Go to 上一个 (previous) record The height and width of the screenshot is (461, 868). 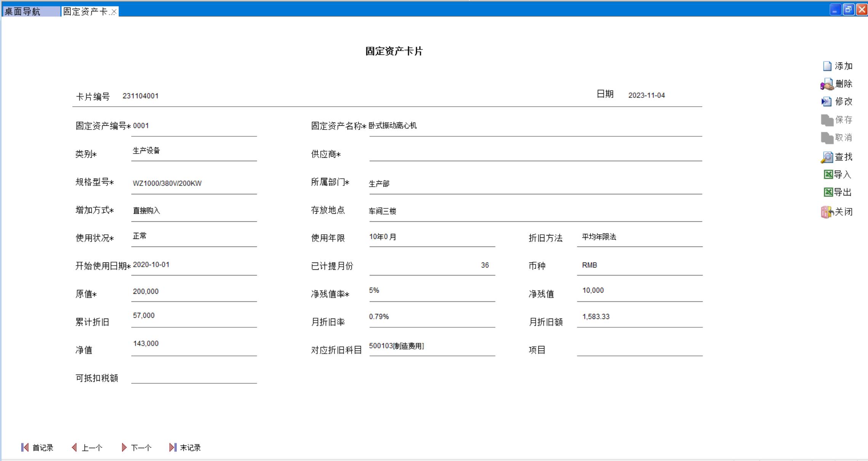[87, 448]
